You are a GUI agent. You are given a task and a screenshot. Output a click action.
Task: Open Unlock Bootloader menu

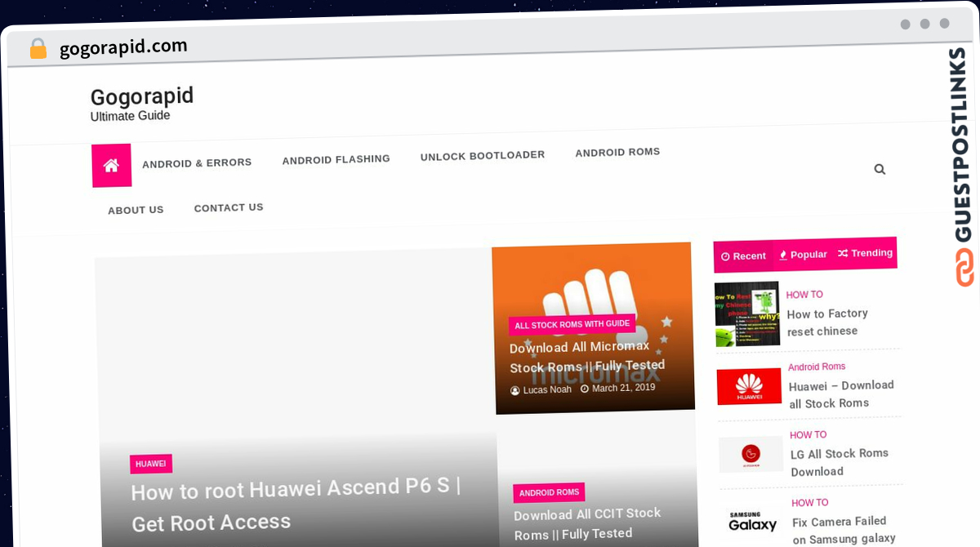pyautogui.click(x=483, y=155)
